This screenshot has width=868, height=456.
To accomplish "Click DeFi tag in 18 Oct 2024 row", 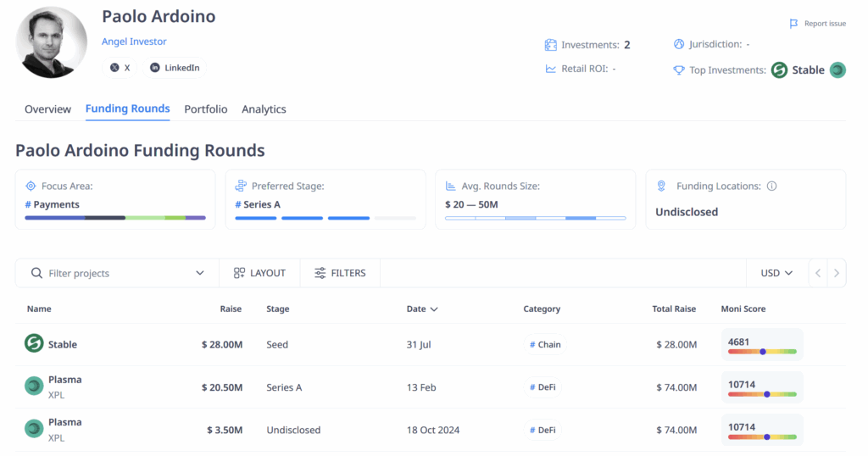I will (542, 430).
